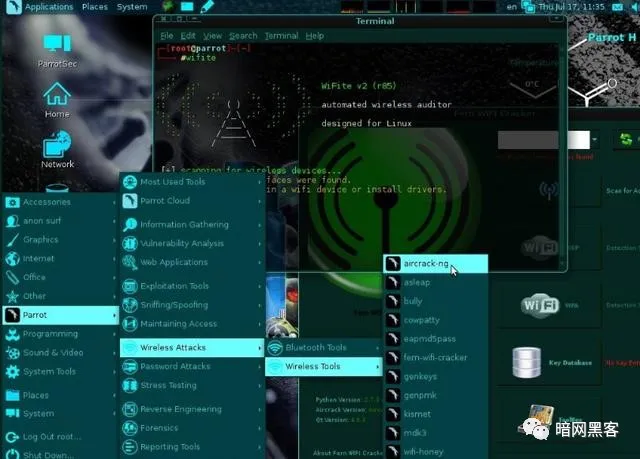Open the Network desktop icon
The image size is (640, 459).
[57, 149]
